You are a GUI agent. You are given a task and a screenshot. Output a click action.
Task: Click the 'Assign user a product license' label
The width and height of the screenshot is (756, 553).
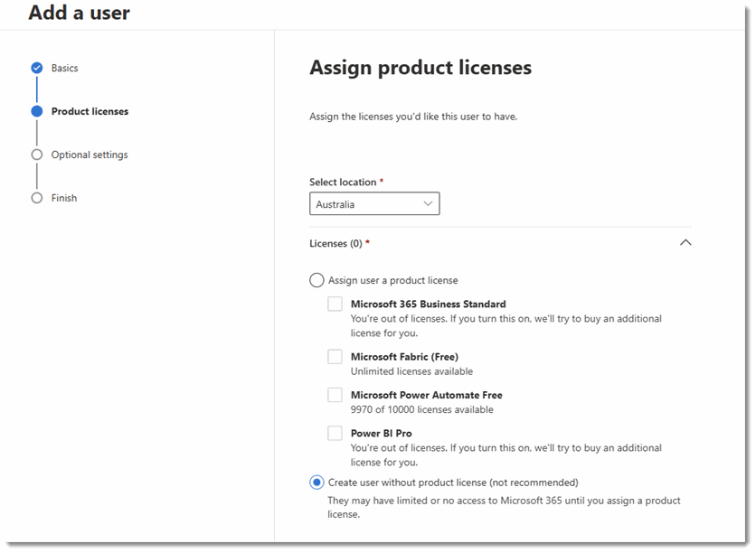393,280
